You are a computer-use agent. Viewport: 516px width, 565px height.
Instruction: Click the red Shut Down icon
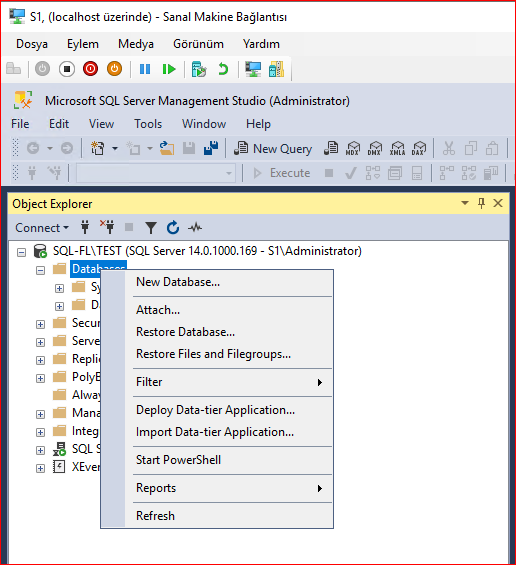coord(90,68)
